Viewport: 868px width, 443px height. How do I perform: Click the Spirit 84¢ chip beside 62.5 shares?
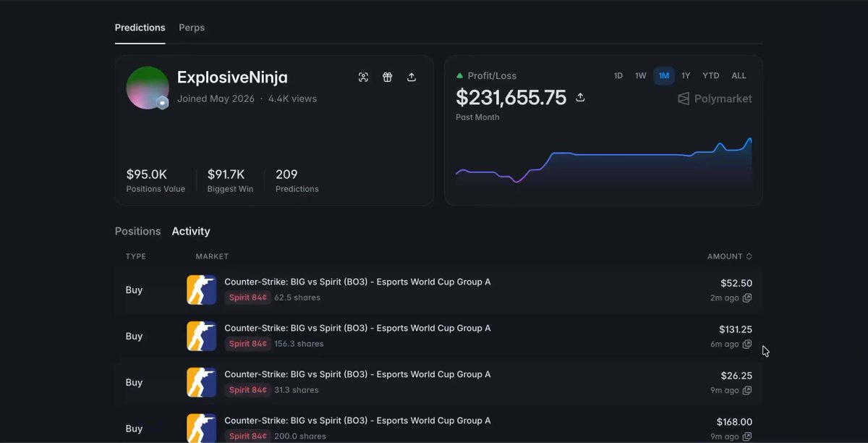pos(248,298)
